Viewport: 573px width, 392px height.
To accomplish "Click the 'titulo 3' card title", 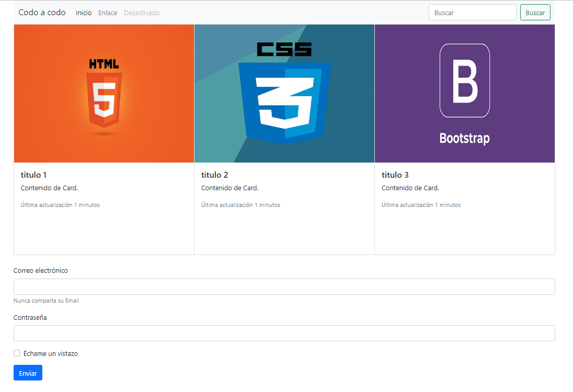I will pos(395,175).
